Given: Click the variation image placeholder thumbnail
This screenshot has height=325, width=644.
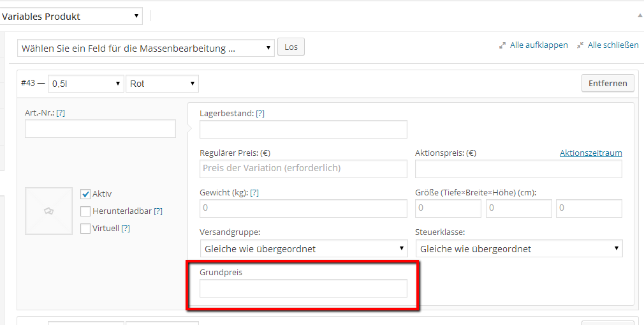Looking at the screenshot, I should click(x=48, y=211).
